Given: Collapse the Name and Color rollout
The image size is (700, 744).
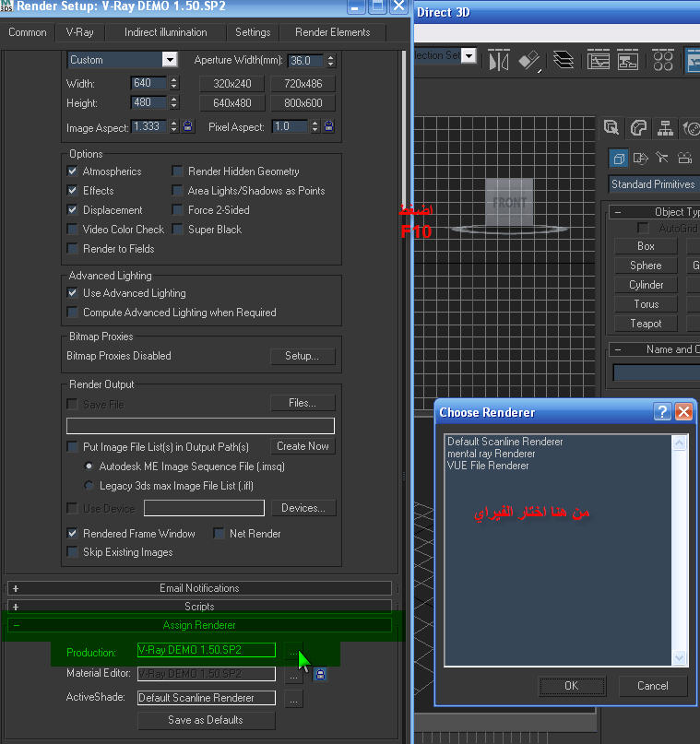Looking at the screenshot, I should [655, 349].
